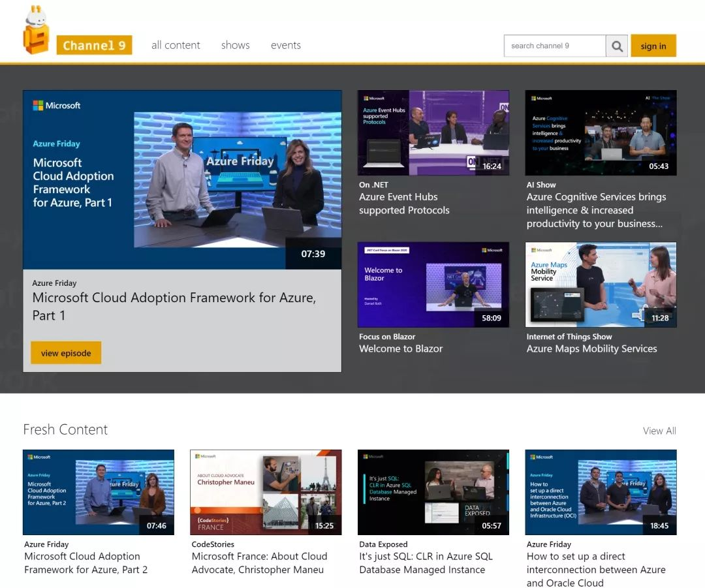
Task: Play the Azure Event Hubs thumbnail
Action: coord(433,132)
